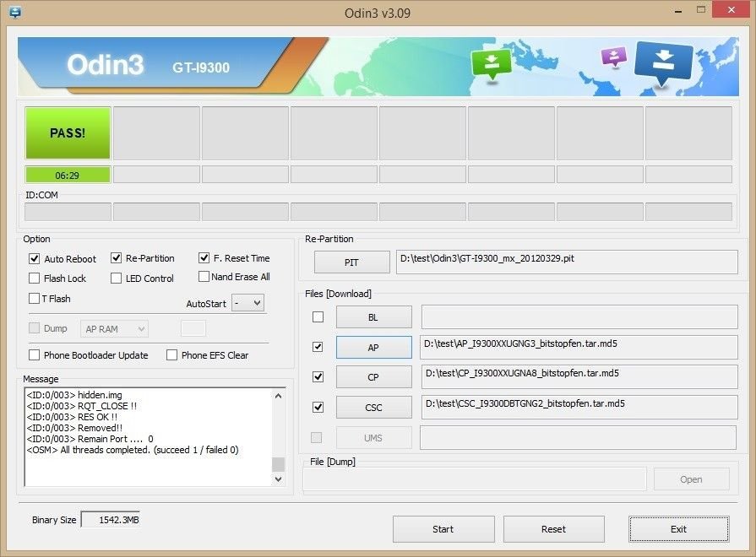Click the GT-I9300 model text in banner
756x557 pixels.
(201, 68)
